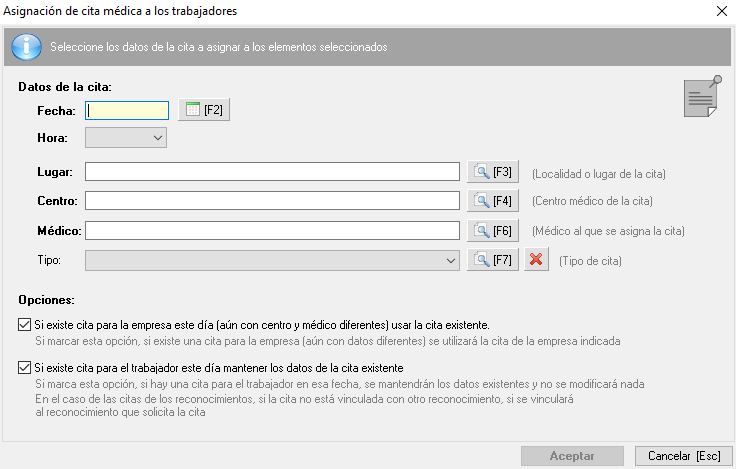Search Médico with the F6 magnifier button
This screenshot has width=736, height=469.
pos(493,231)
